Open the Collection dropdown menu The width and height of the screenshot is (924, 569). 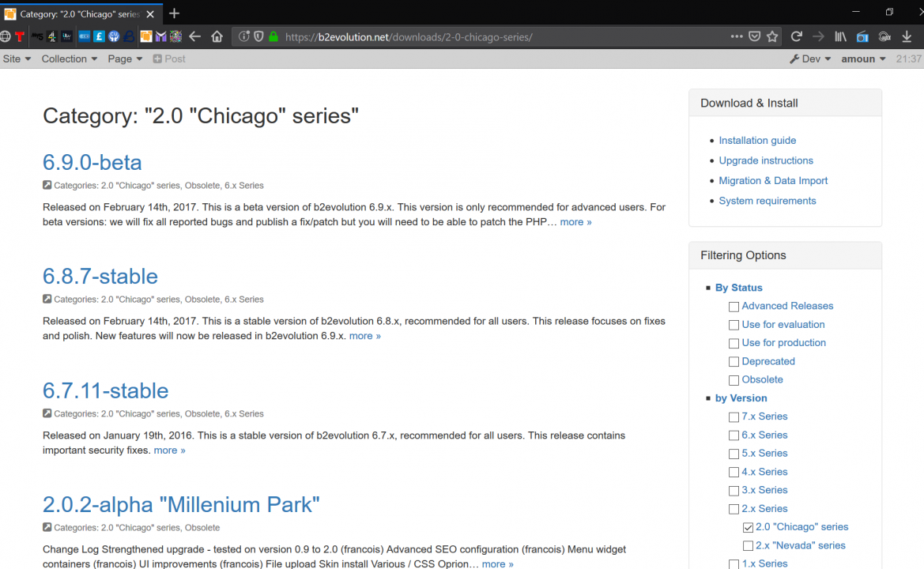click(69, 59)
